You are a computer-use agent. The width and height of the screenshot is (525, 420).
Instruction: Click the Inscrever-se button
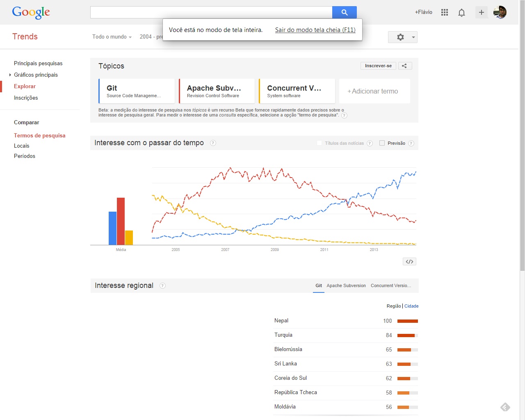[x=378, y=66]
